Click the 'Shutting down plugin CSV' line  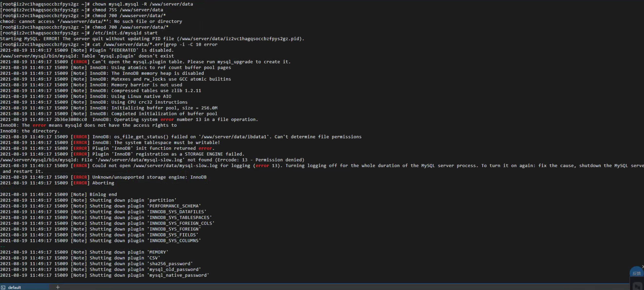coord(125,258)
